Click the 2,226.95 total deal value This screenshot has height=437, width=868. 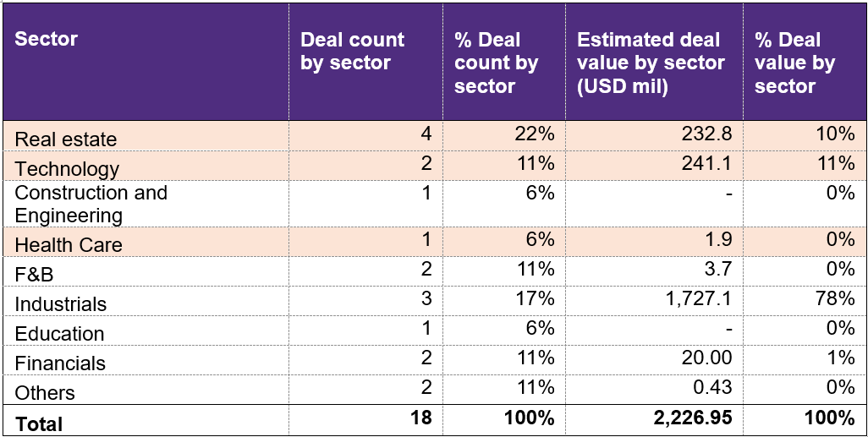click(x=691, y=418)
